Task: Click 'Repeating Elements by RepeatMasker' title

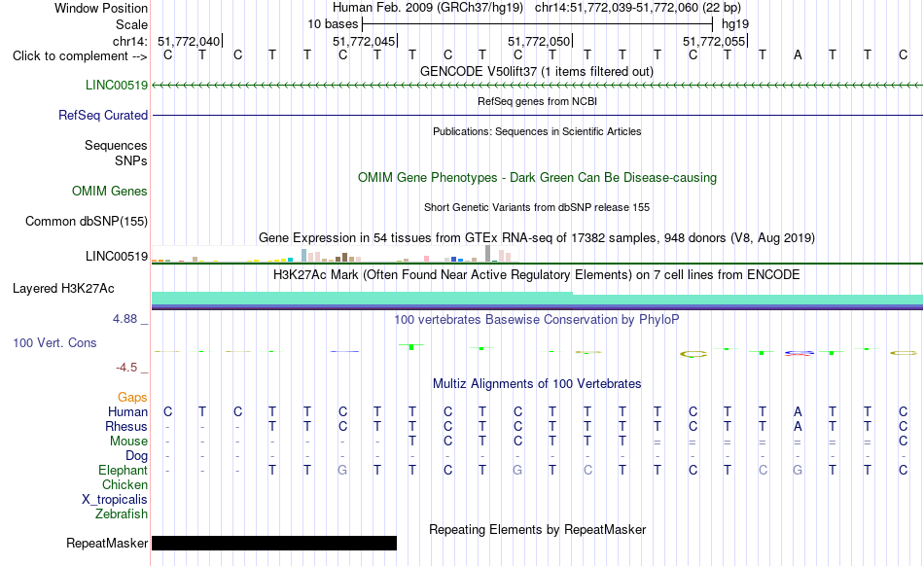Action: (537, 529)
